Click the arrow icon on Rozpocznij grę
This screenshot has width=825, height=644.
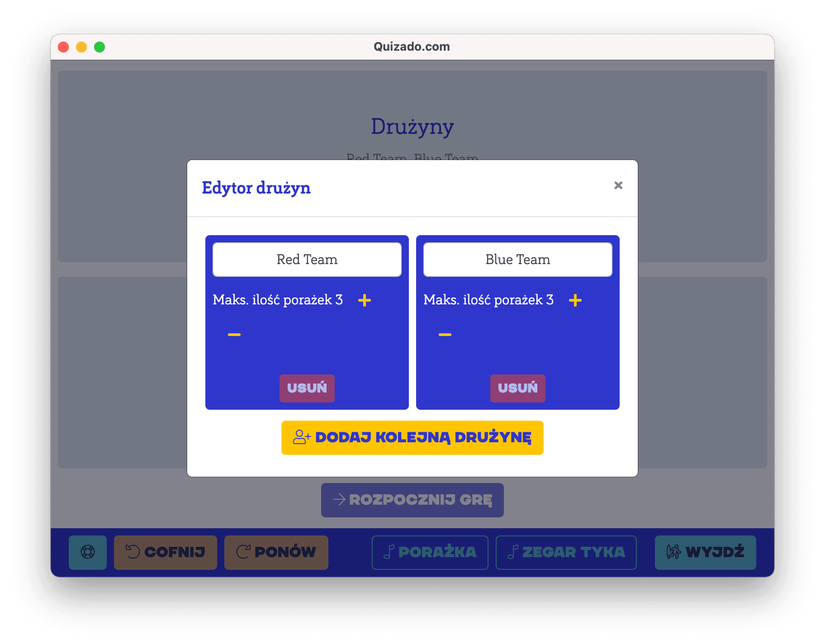click(x=339, y=500)
